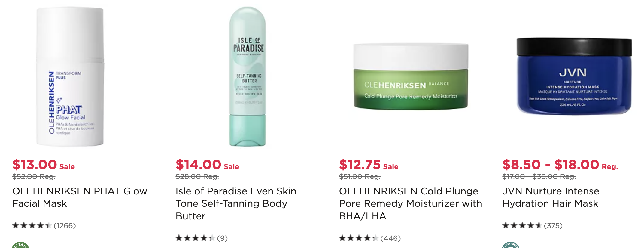Open OLEHENRIKSEN PHAT Glow Facial Mask image

[x=70, y=77]
